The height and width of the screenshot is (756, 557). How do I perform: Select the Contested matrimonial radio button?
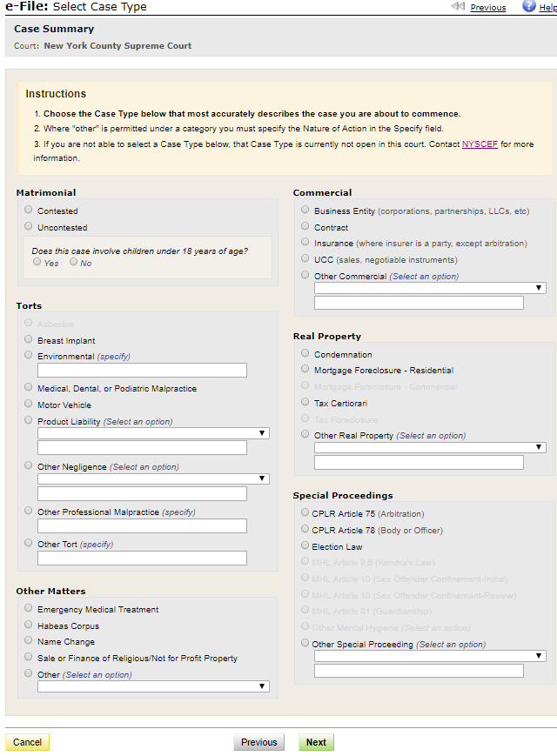point(29,211)
